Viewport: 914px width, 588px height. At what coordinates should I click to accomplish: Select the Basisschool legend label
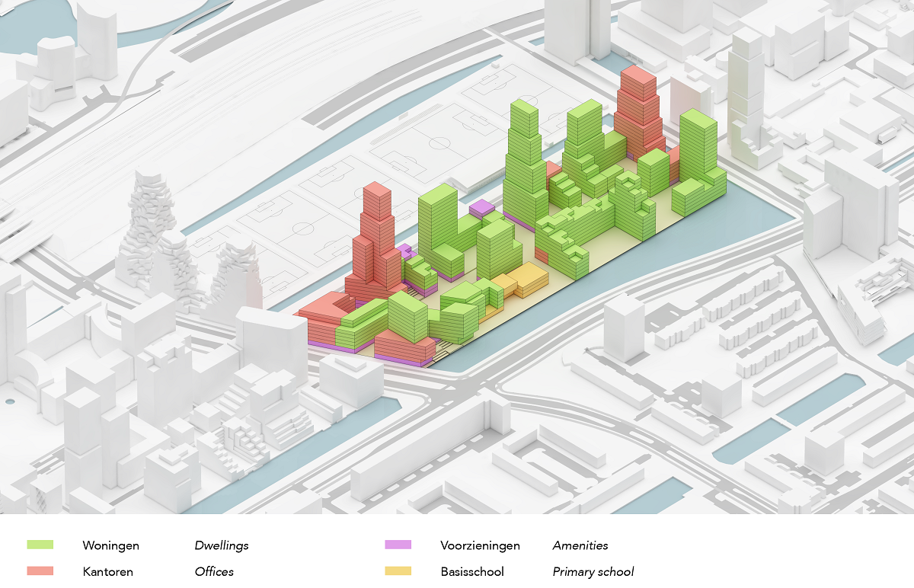pyautogui.click(x=472, y=571)
